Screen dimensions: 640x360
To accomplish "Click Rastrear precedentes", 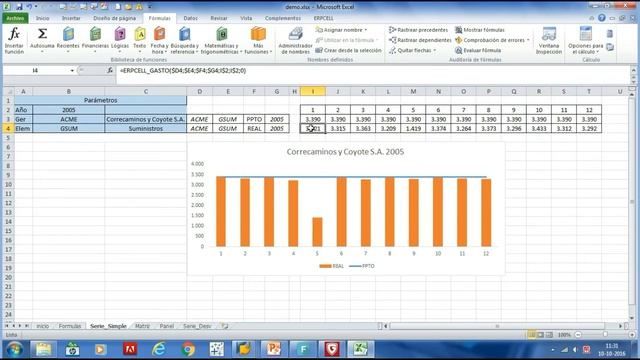I will point(418,30).
